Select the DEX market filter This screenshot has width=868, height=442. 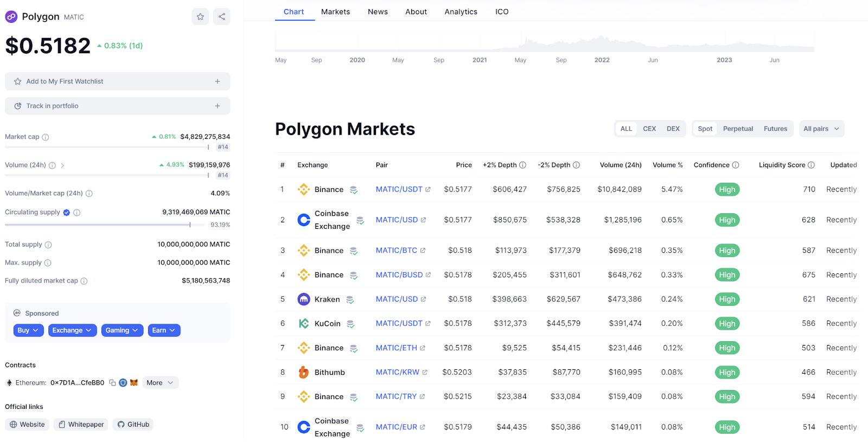673,129
